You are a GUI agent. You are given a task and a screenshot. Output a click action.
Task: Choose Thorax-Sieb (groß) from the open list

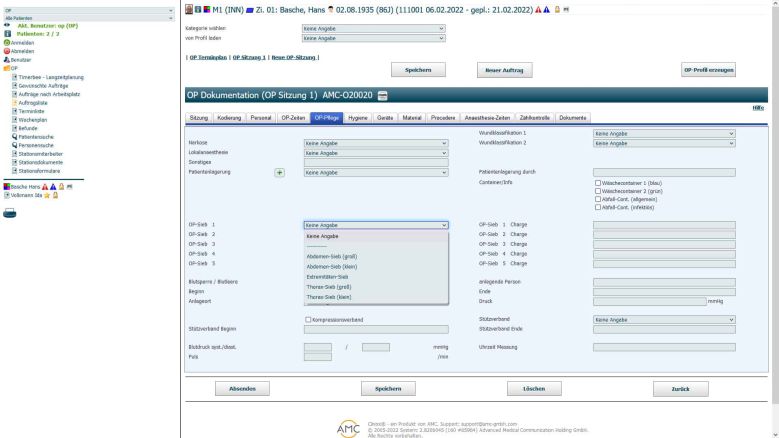click(x=329, y=286)
